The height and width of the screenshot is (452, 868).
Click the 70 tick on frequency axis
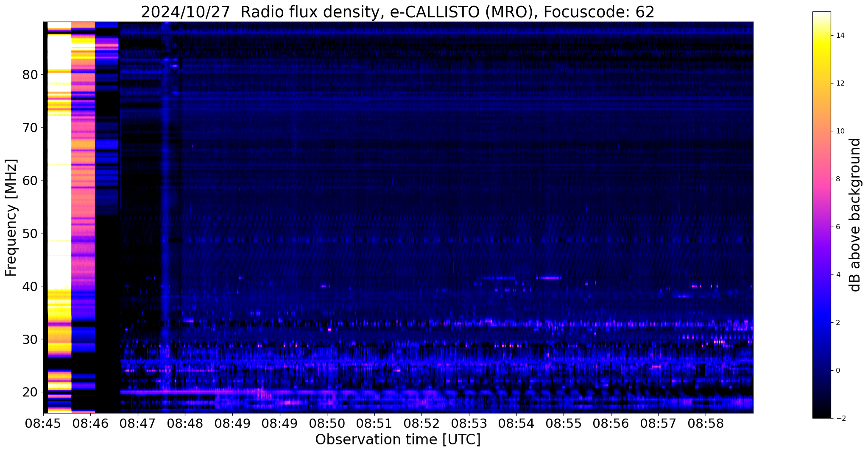point(30,128)
